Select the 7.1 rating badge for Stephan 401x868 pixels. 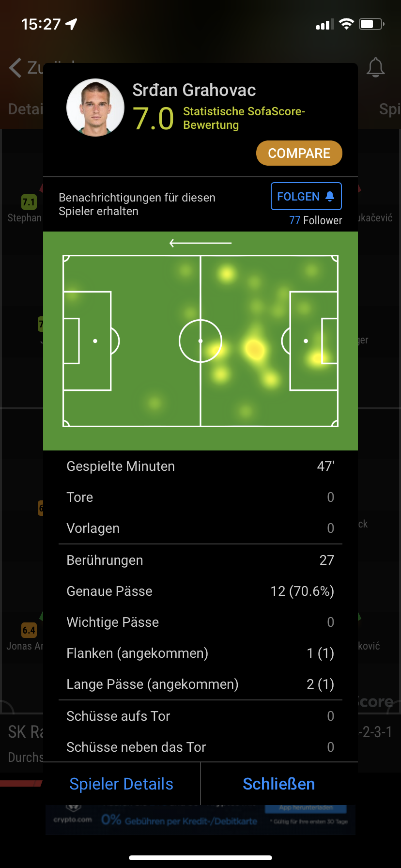tap(29, 202)
